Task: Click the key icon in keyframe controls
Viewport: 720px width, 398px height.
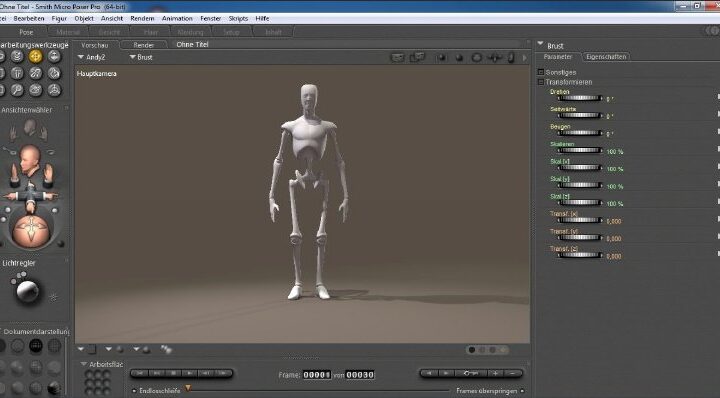Action: pos(470,373)
